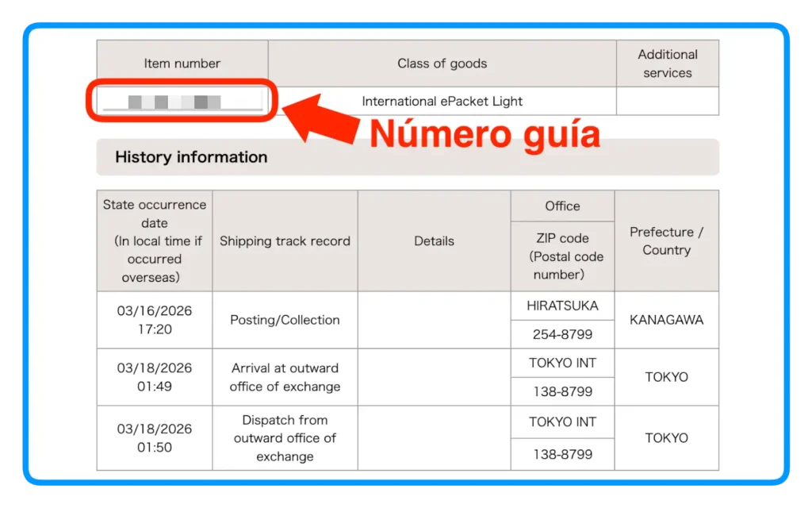The height and width of the screenshot is (508, 812).
Task: Click the "ZIP code (Postal code number)" header
Action: tap(562, 256)
